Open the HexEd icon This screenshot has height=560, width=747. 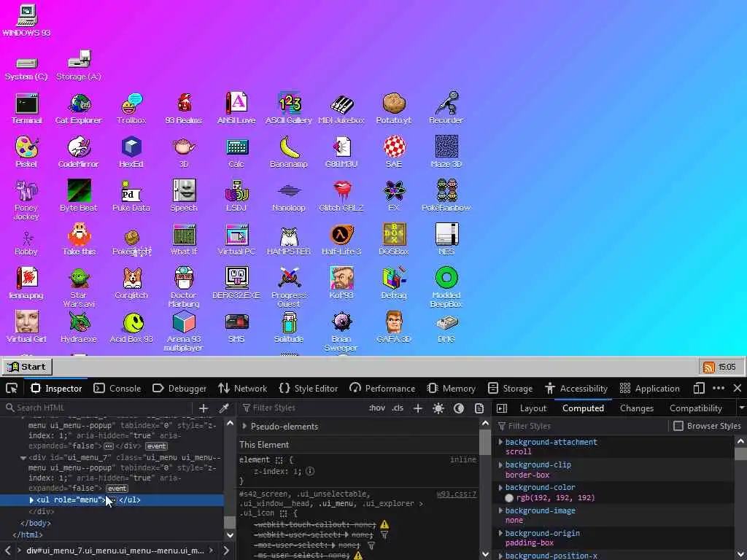point(131,152)
